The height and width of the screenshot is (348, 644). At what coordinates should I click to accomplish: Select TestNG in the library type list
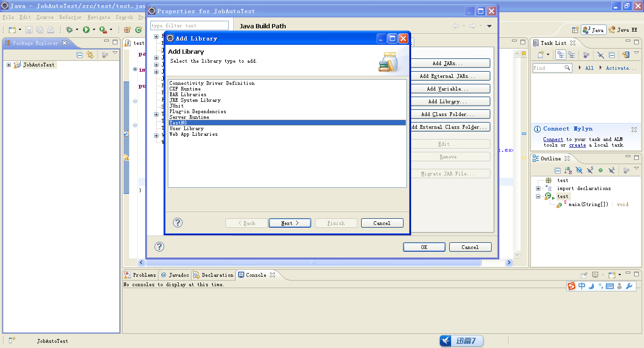pos(287,123)
